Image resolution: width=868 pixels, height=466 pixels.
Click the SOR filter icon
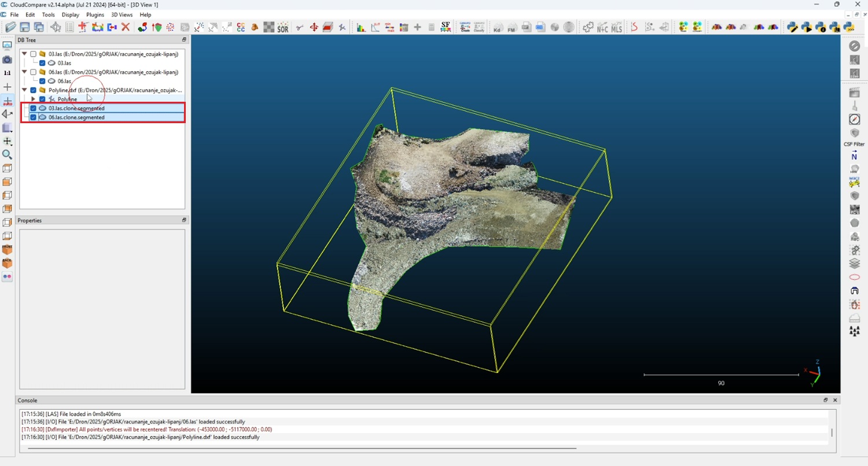(282, 27)
